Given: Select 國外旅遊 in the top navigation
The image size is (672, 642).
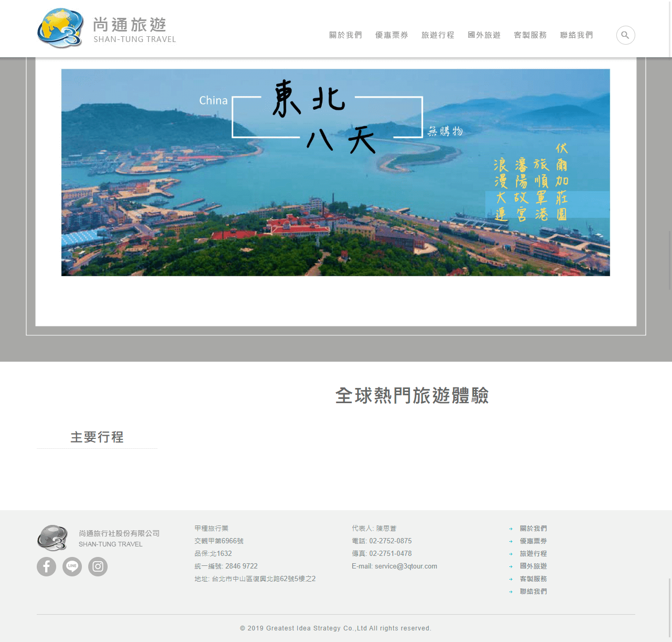Looking at the screenshot, I should click(x=484, y=35).
